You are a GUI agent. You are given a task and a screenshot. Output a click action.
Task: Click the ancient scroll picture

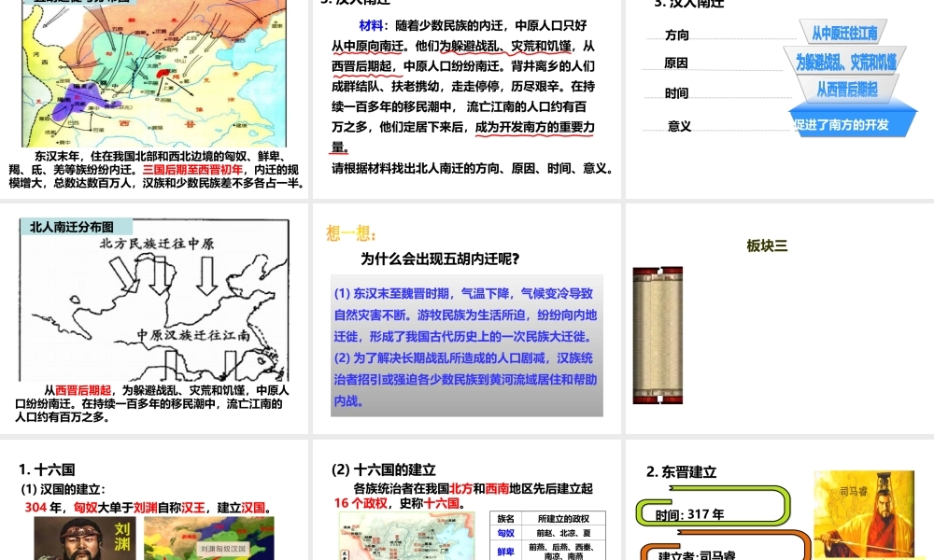658,336
